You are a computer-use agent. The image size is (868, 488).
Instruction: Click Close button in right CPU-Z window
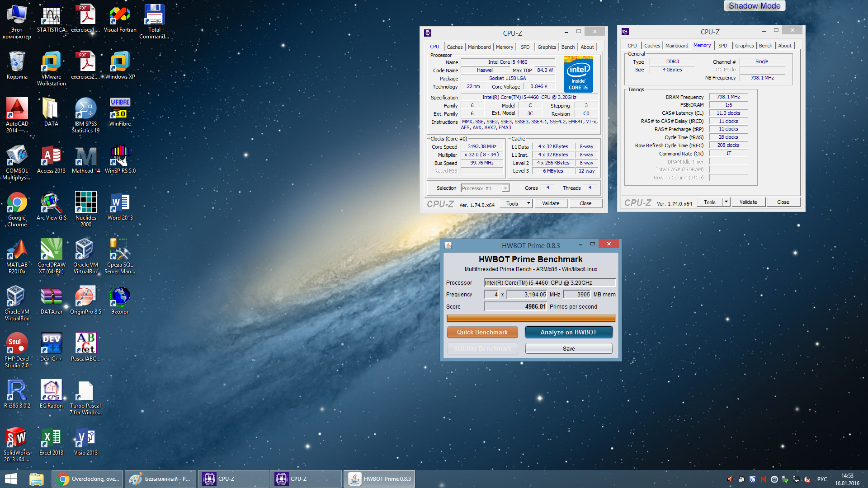point(783,202)
